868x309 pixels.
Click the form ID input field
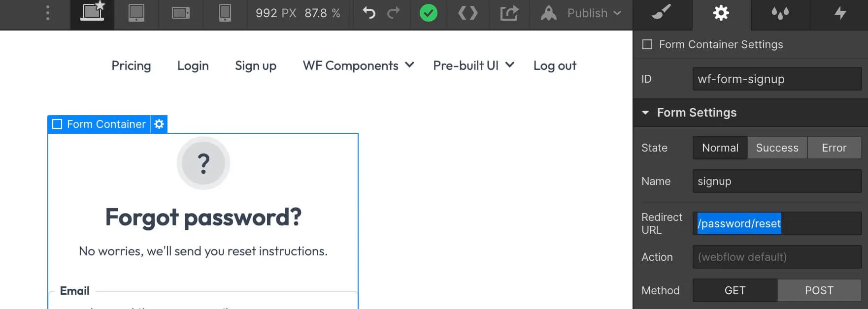[777, 79]
